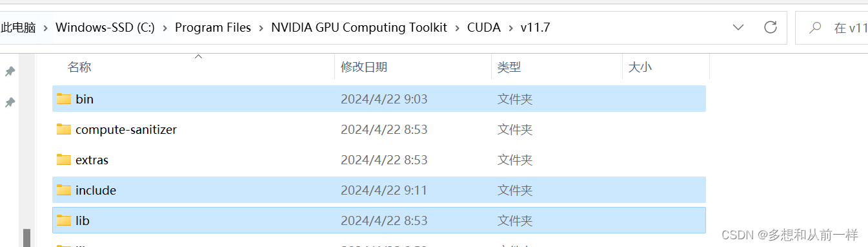Click the compute-sanitizer folder icon
Viewport: 868px width, 247px height.
click(x=63, y=129)
